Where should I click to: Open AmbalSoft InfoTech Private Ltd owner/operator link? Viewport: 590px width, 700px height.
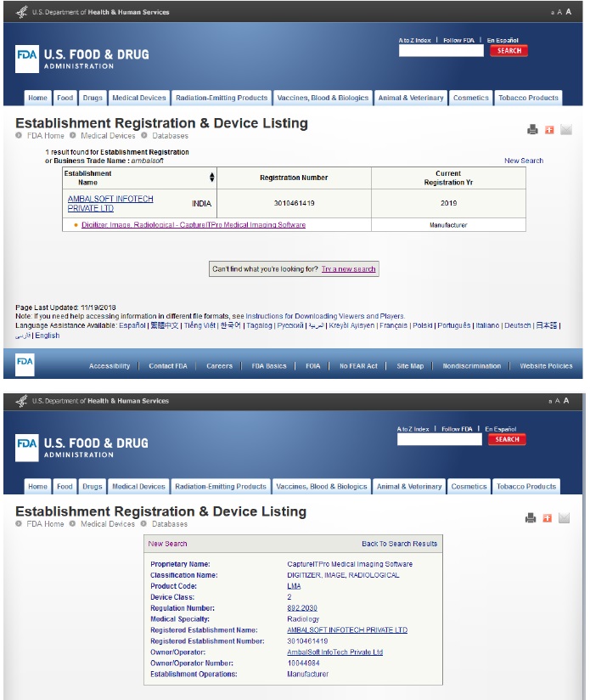click(335, 652)
